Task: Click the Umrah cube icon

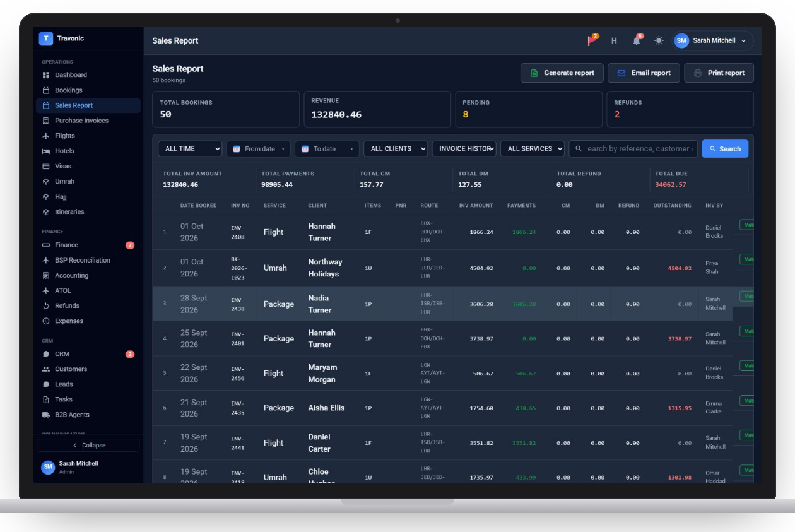Action: (46, 181)
